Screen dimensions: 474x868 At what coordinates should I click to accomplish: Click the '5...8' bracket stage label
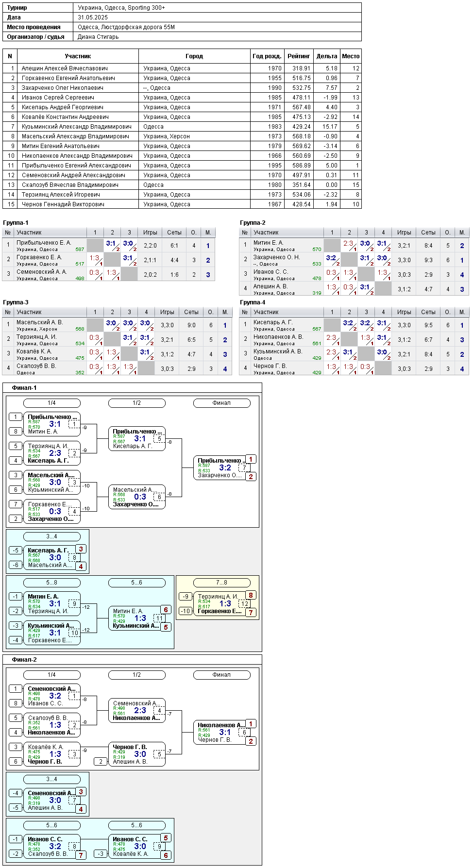point(51,583)
